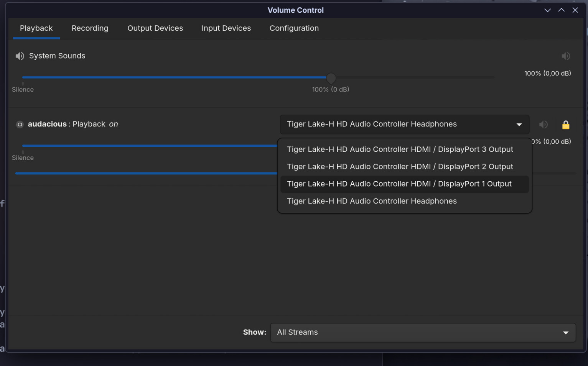Open the Output Devices tab
588x366 pixels.
(155, 28)
